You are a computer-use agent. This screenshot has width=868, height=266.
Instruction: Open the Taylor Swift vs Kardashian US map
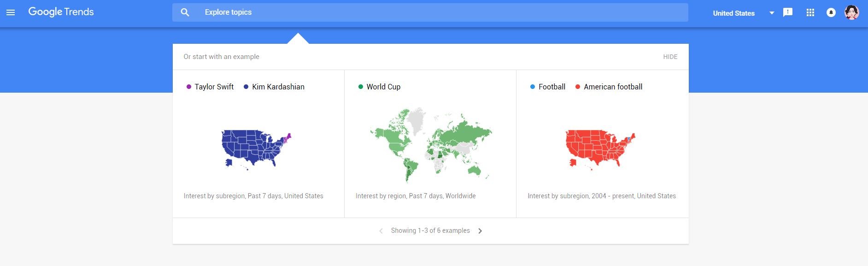click(x=257, y=150)
